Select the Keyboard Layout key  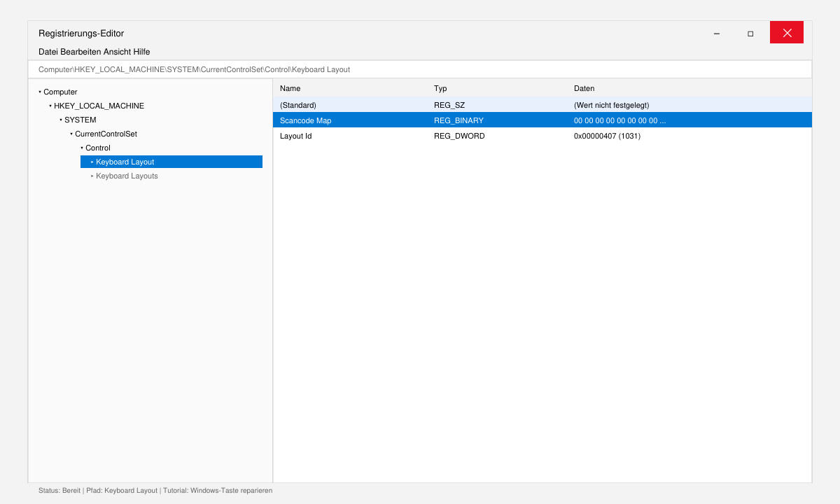(171, 162)
